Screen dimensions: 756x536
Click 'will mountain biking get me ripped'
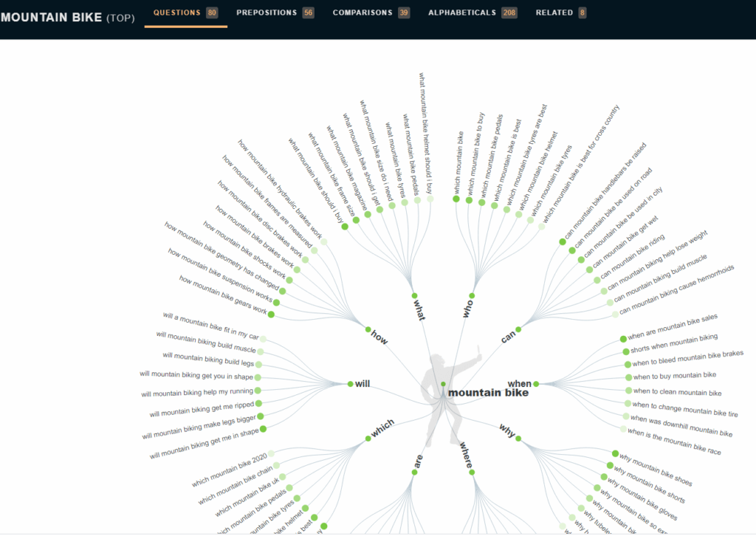[202, 410]
